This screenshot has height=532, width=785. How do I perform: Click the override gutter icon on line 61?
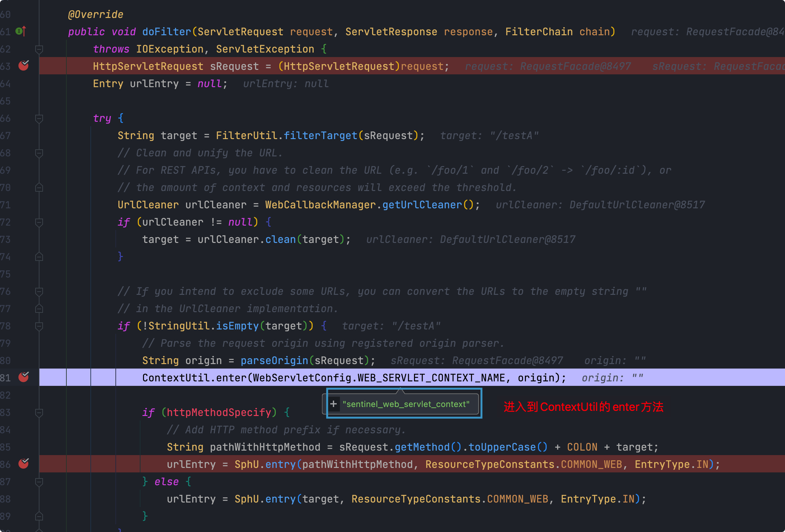[20, 32]
